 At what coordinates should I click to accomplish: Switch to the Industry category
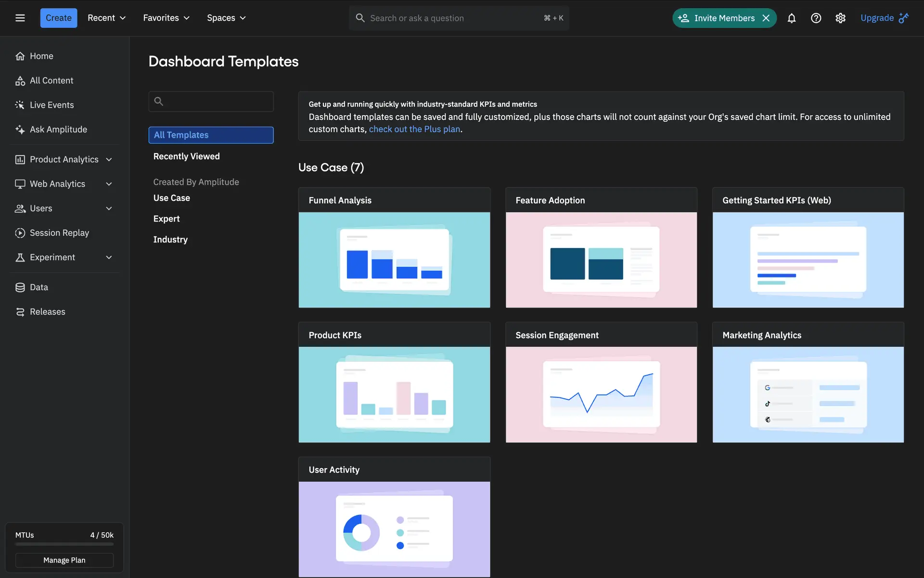[170, 239]
